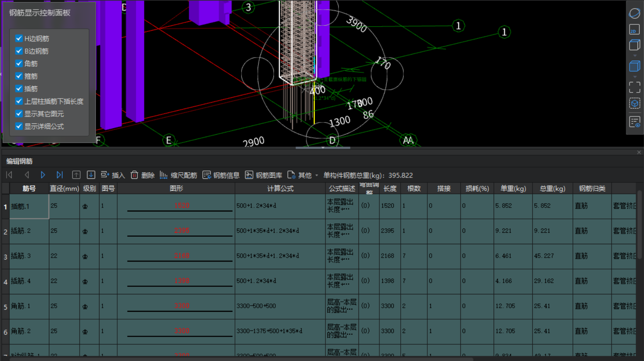
Task: Activate the 3D orbit rotate tool
Action: [x=634, y=14]
